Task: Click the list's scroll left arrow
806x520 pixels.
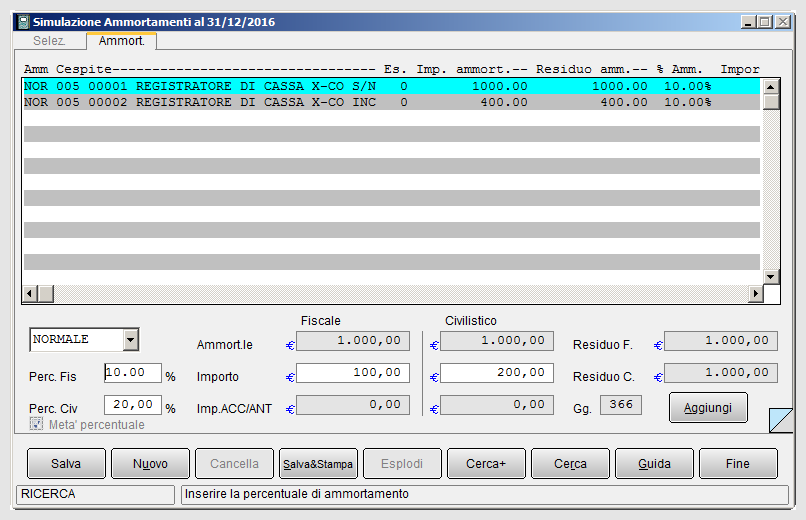Action: pos(30,293)
